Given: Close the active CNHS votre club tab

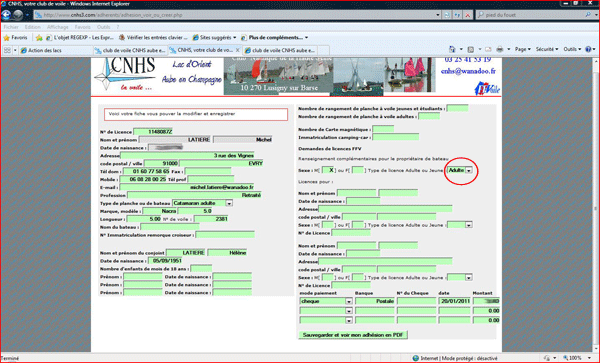Looking at the screenshot, I should click(x=238, y=50).
